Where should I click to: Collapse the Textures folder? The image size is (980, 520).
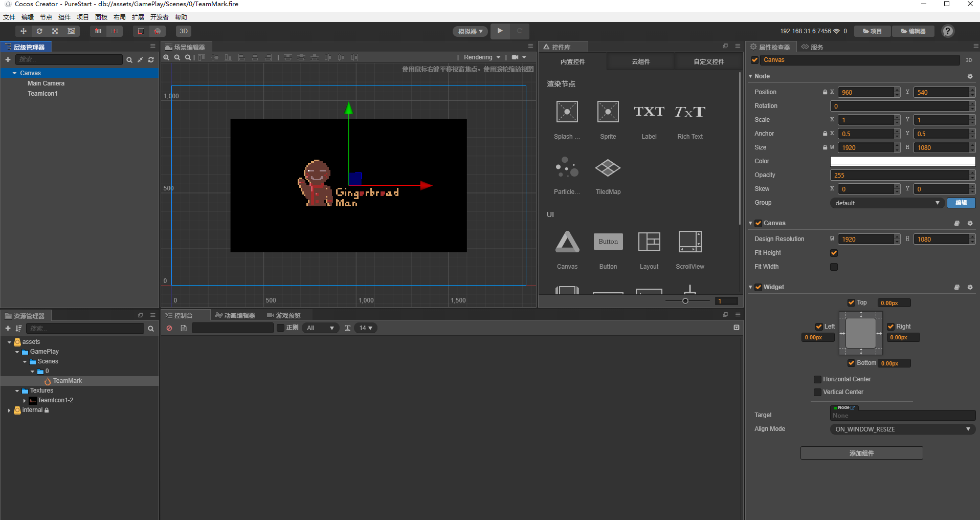tap(17, 391)
